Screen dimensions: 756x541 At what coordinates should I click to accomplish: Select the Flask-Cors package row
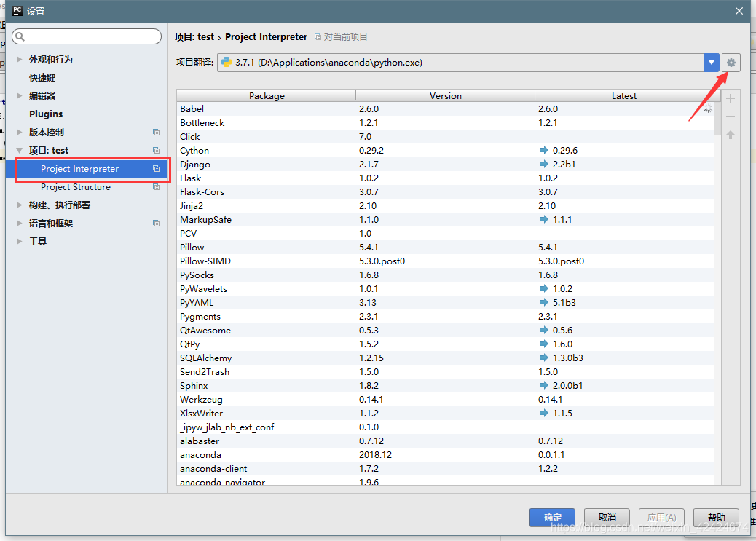pos(446,192)
